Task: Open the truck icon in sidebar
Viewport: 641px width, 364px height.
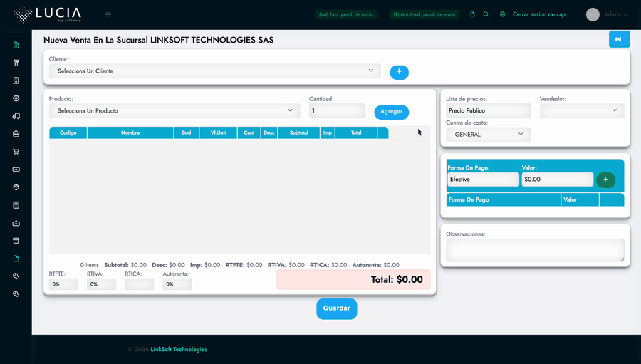Action: click(x=16, y=116)
